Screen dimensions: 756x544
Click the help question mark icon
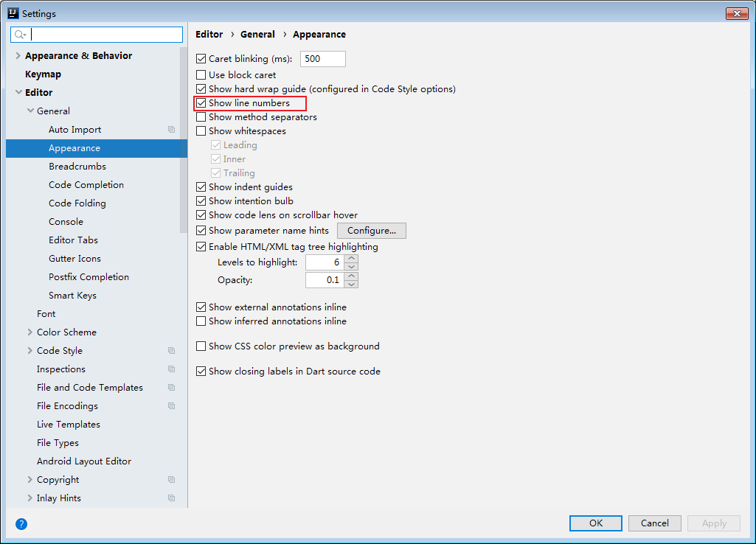coord(21,524)
